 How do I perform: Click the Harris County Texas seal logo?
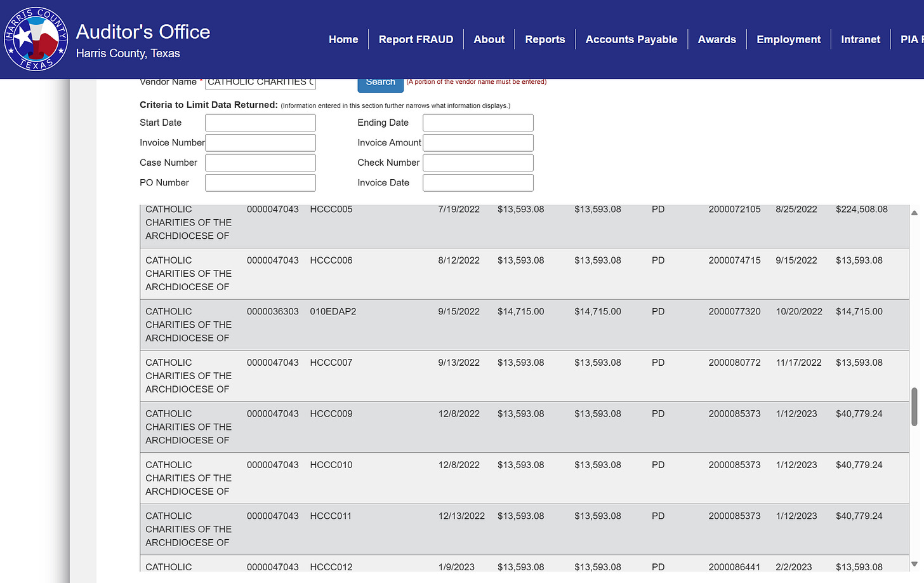pos(36,39)
